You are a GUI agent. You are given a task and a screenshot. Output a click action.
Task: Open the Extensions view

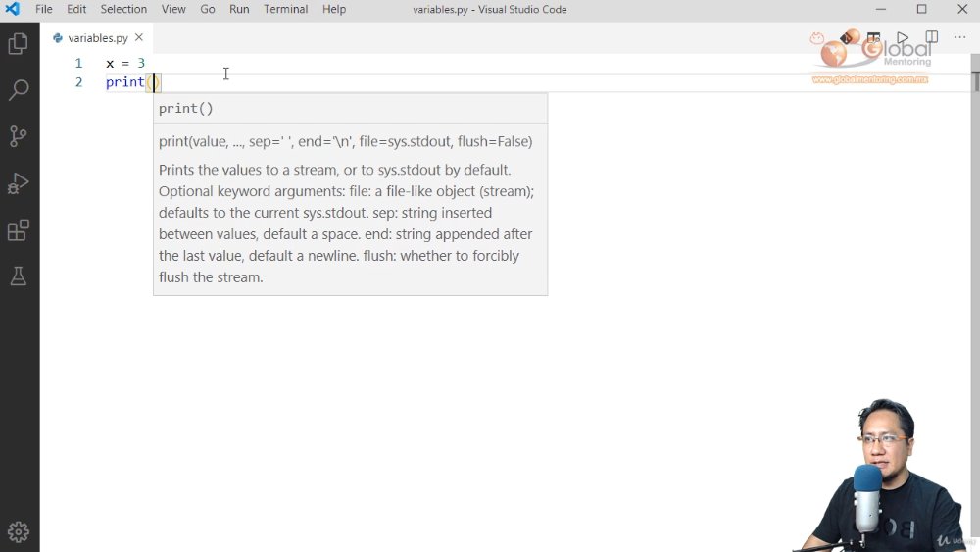tap(18, 229)
